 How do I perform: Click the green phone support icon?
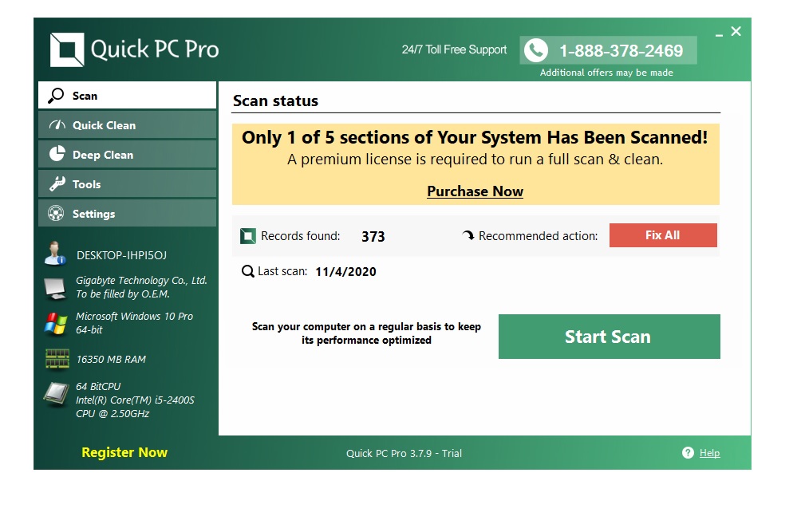536,50
